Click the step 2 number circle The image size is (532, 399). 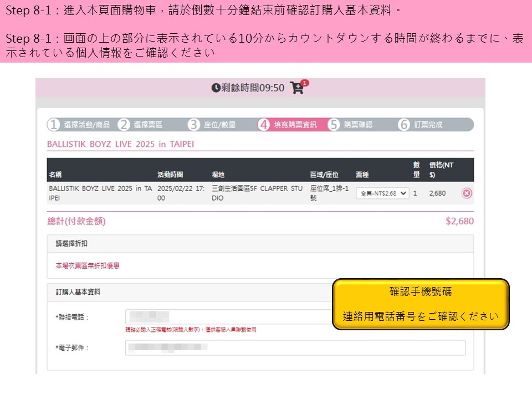[124, 125]
